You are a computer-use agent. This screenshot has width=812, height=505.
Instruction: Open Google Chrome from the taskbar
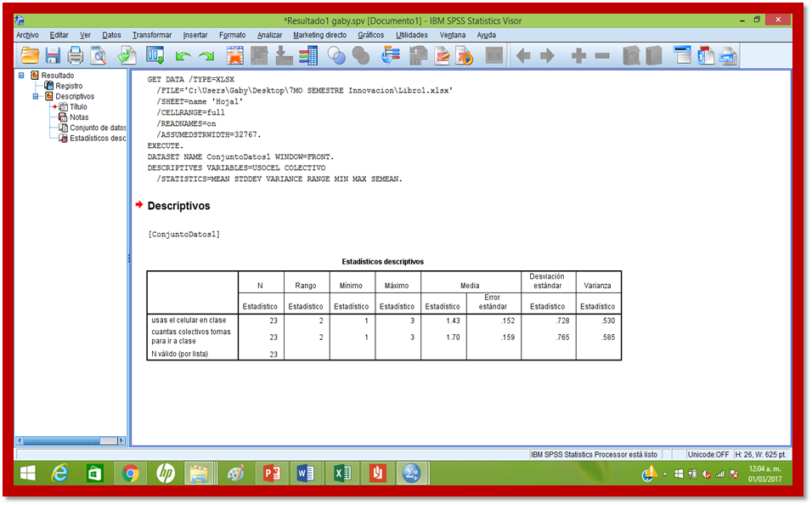(x=131, y=474)
